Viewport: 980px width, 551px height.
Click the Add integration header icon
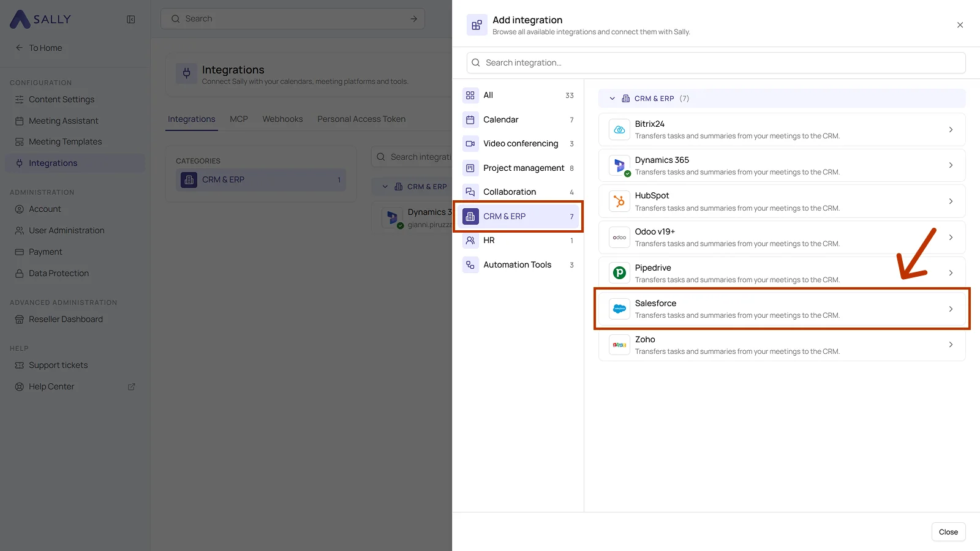click(477, 25)
